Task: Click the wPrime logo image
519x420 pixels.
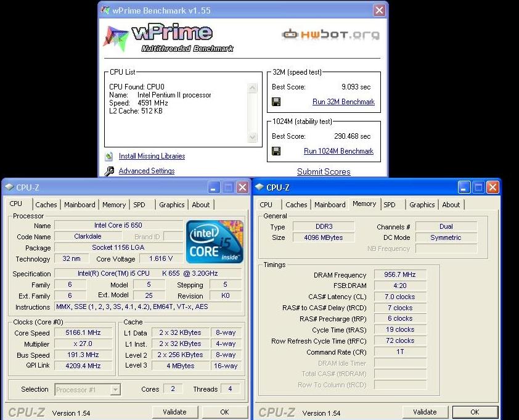Action: 169,38
